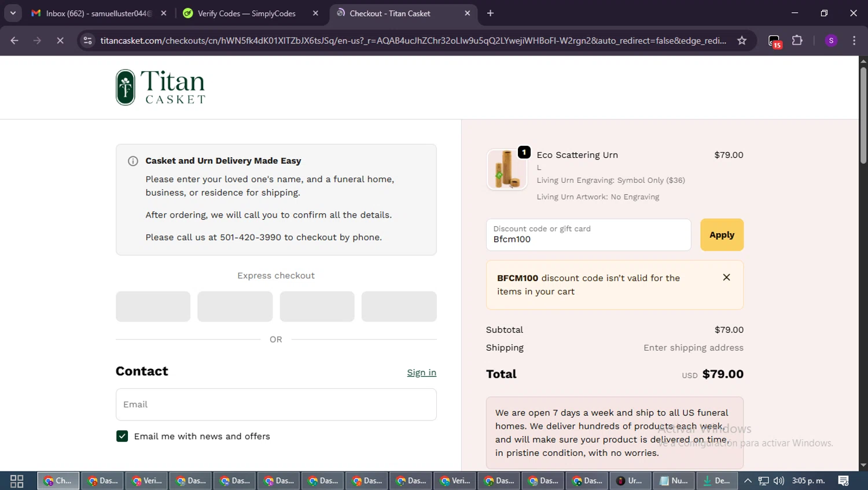Viewport: 868px width, 490px height.
Task: Open the Chrome tab search dropdown
Action: (13, 13)
